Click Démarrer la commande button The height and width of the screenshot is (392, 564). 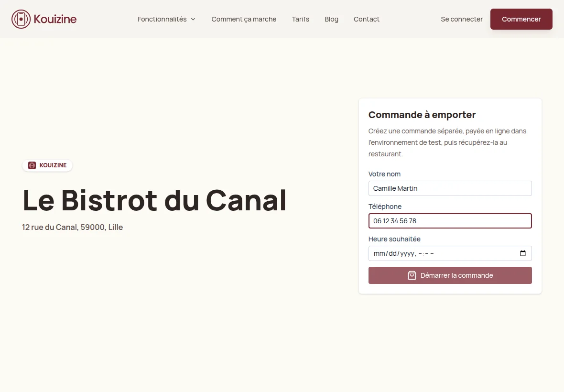450,275
